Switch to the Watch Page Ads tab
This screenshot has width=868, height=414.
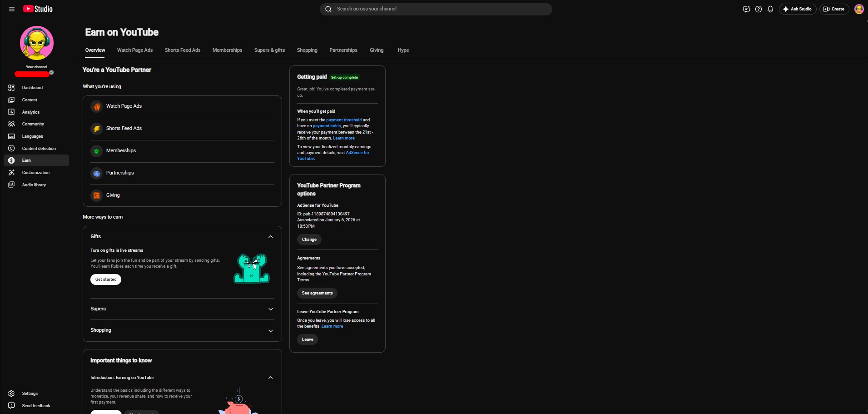click(135, 50)
